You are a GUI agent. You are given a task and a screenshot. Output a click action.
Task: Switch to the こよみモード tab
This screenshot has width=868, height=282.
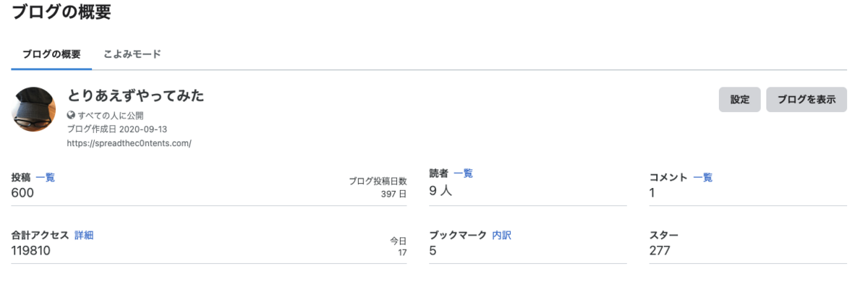[132, 54]
